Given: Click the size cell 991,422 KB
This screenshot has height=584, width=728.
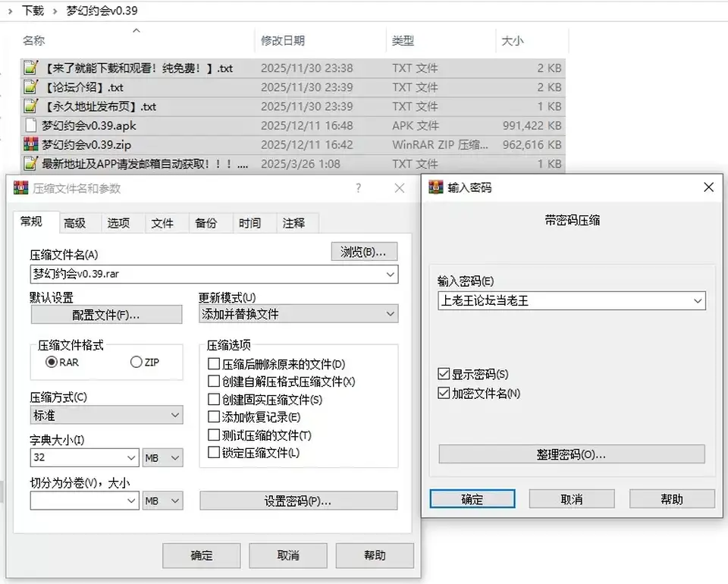Looking at the screenshot, I should [x=532, y=125].
